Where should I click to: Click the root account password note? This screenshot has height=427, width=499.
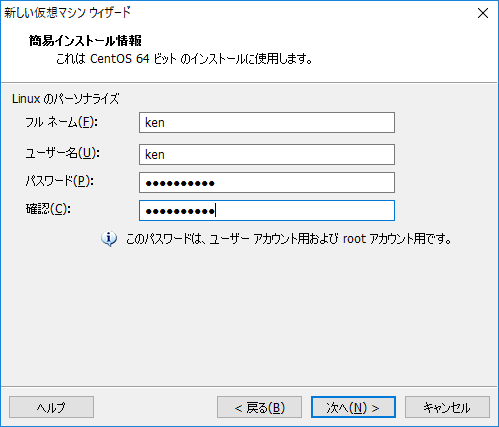click(289, 239)
